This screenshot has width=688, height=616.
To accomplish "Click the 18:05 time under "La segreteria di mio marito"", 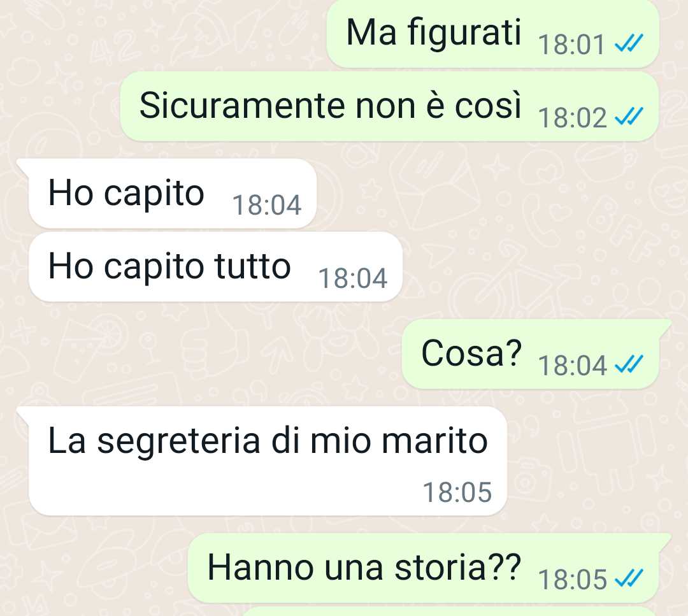I will (x=457, y=492).
